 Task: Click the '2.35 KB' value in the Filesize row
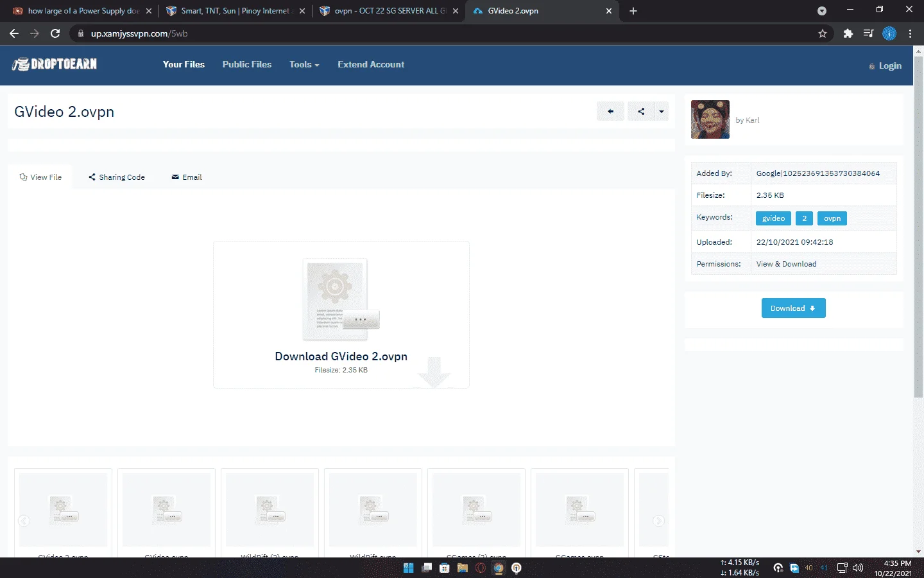click(x=770, y=195)
